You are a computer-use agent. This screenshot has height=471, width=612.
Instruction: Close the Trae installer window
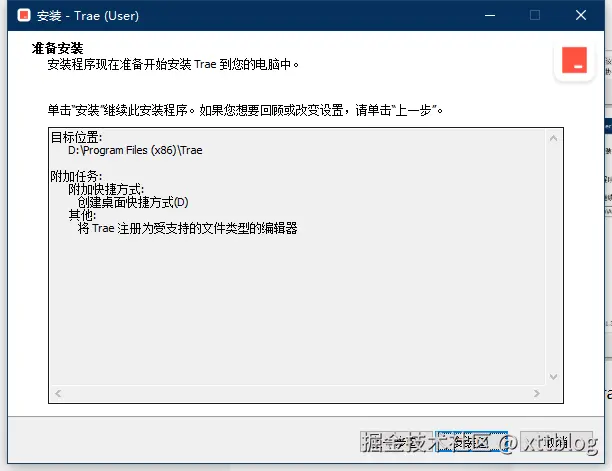[581, 15]
